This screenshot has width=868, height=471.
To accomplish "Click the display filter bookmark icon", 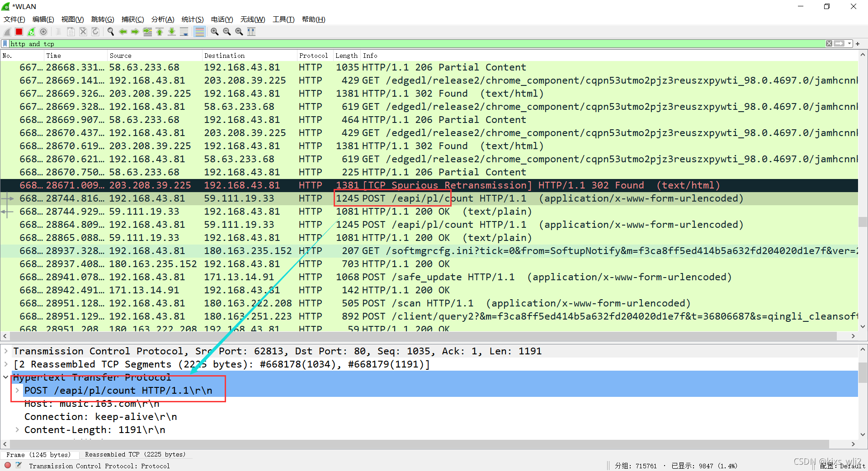I will click(5, 44).
